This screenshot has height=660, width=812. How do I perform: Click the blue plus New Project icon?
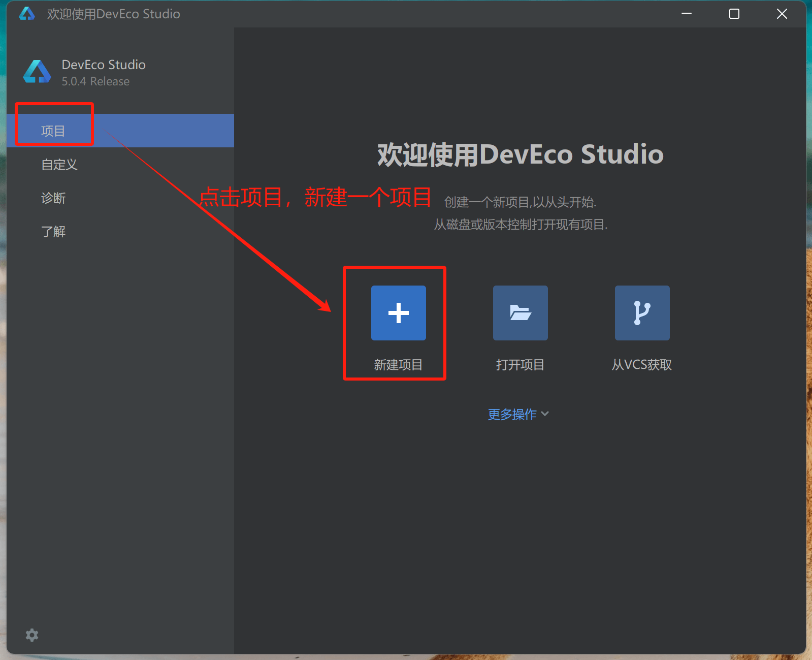398,312
